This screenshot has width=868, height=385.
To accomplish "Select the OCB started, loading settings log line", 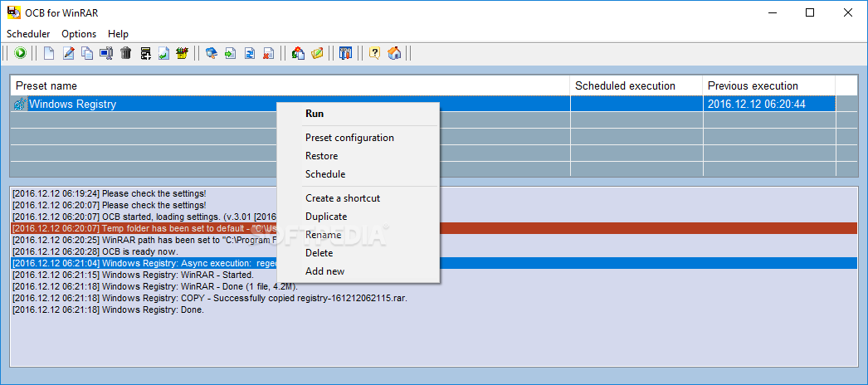I will click(435, 217).
